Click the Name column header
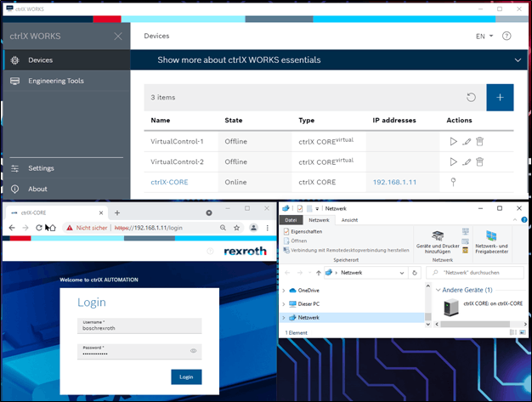 161,121
